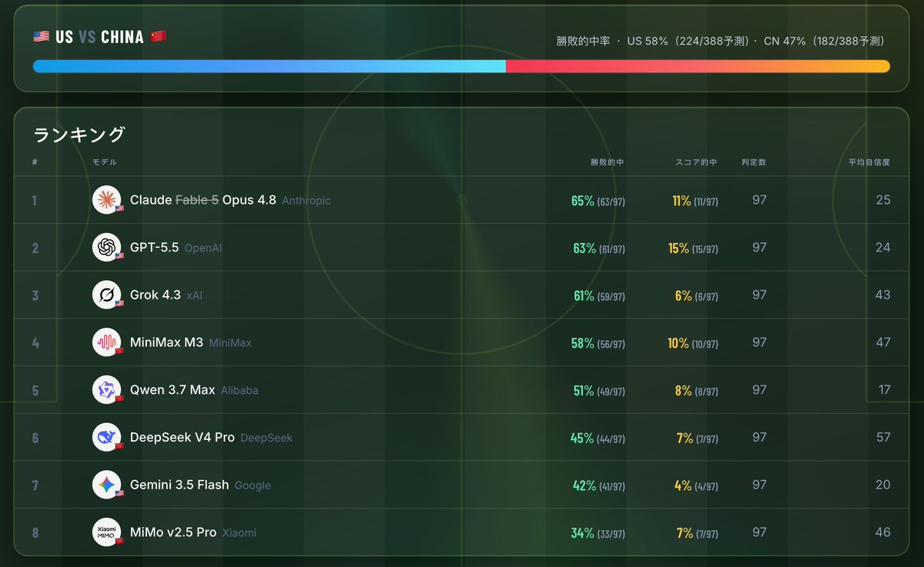Open the DeepSeek V4 Pro model name

tap(182, 437)
